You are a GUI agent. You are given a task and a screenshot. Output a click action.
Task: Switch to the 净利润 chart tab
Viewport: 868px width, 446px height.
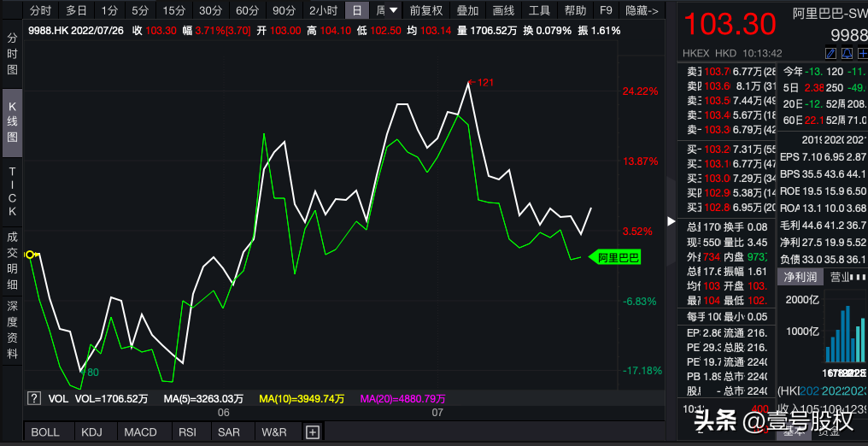point(801,277)
